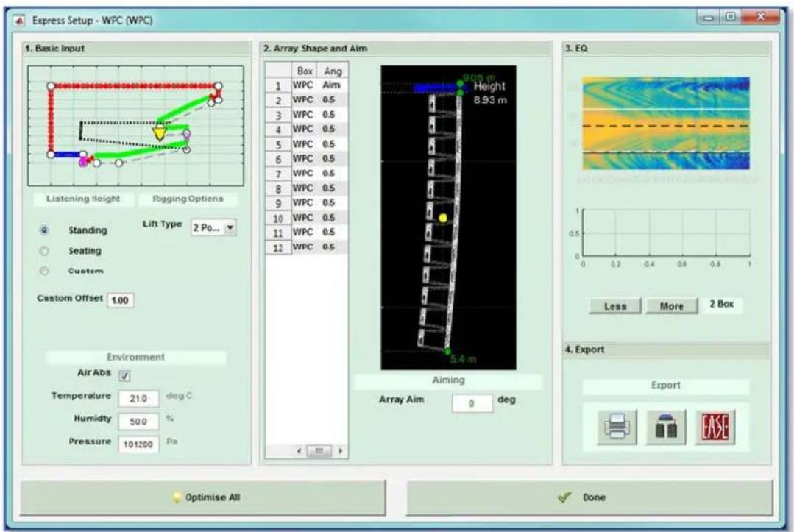
Task: Click the Box column header
Action: coord(305,71)
